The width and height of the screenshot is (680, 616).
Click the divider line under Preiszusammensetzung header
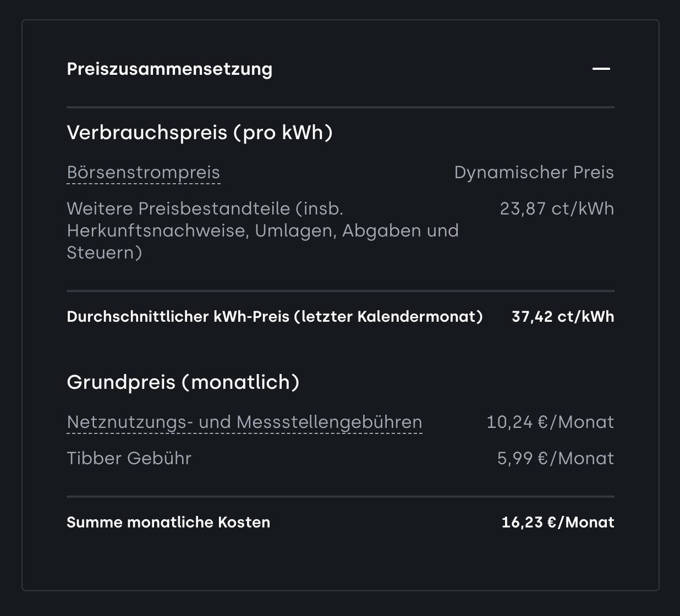click(340, 107)
